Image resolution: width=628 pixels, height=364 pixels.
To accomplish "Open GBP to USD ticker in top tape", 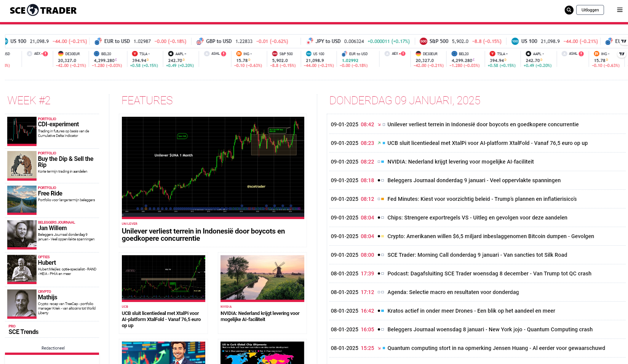I will point(242,41).
